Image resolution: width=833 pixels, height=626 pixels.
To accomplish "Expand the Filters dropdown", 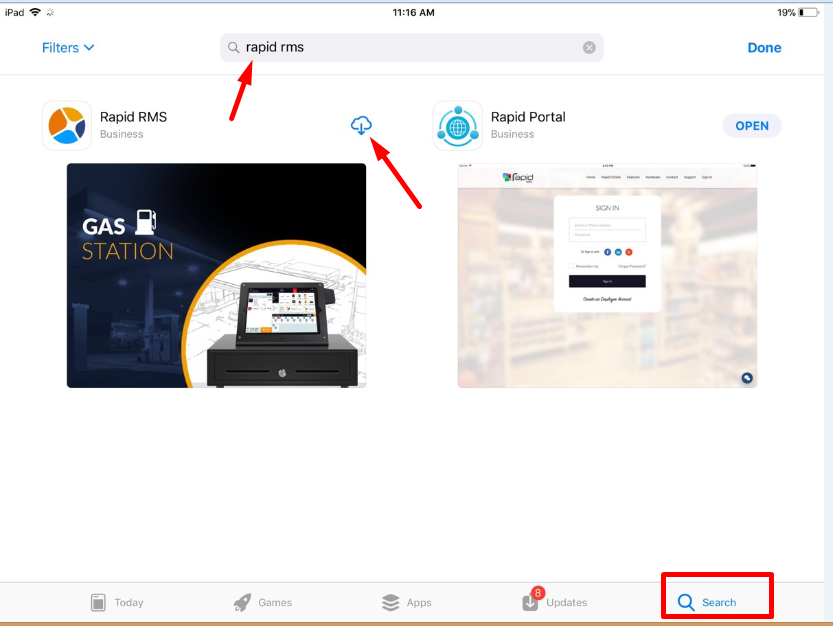I will point(68,48).
